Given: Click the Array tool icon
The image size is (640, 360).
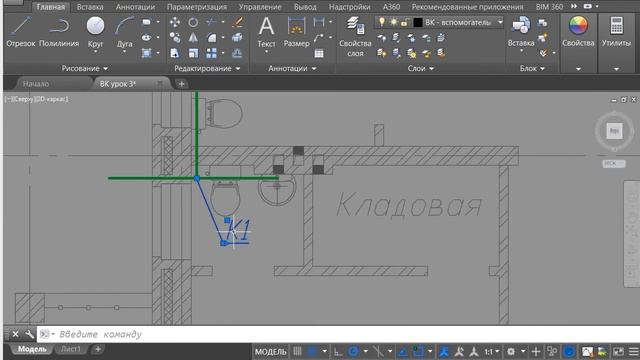Looking at the screenshot, I should coord(211,53).
